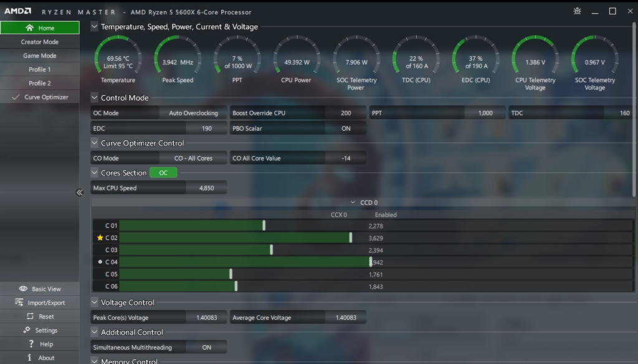Click the gold star next to C 02
This screenshot has height=364, width=638.
pos(100,238)
